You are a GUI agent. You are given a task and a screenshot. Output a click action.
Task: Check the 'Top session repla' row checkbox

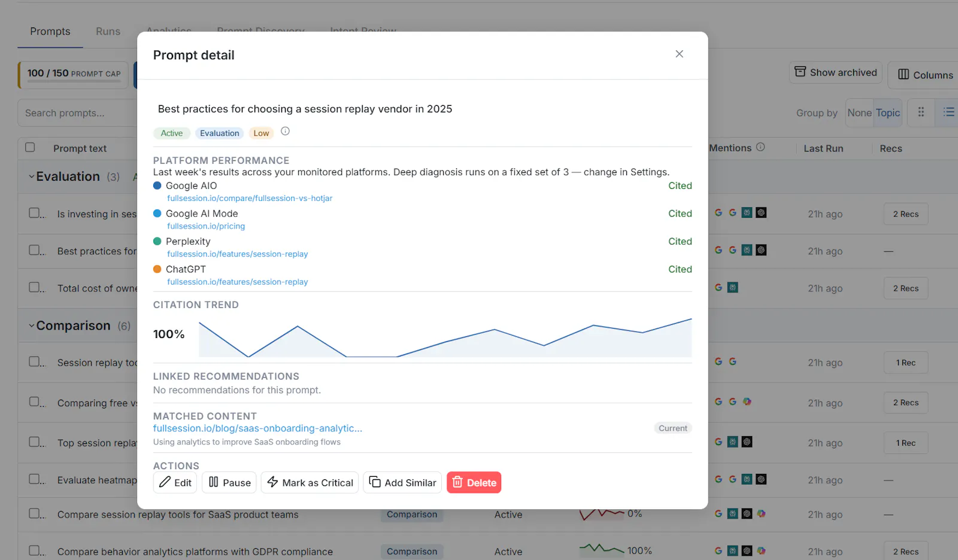tap(34, 442)
